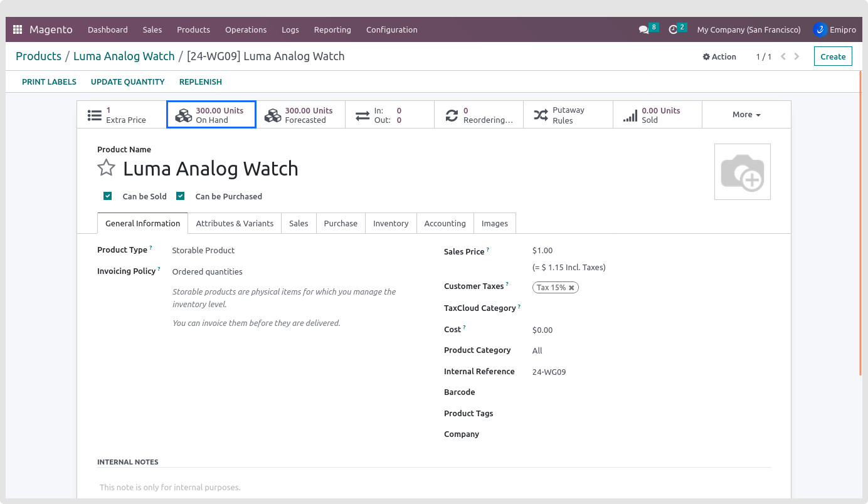868x504 pixels.
Task: Open 300.00 Units On Hand stat
Action: [x=211, y=115]
